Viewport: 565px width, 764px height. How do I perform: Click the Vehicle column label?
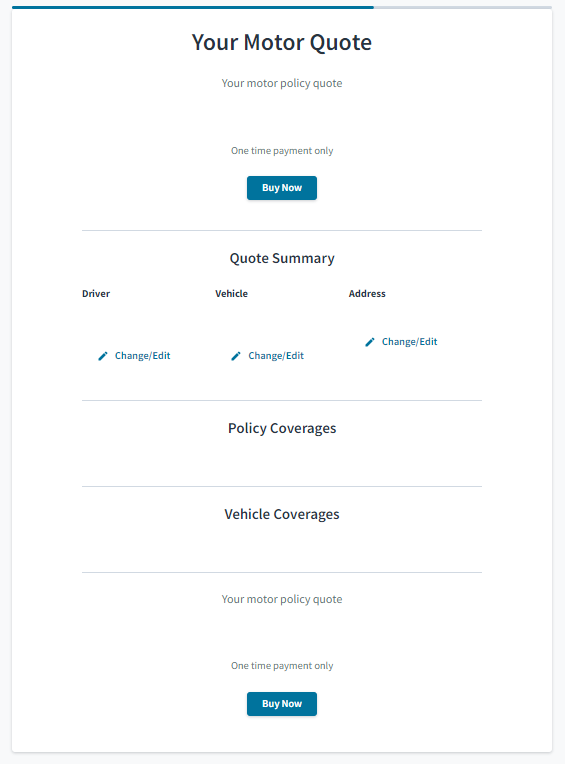click(x=231, y=294)
